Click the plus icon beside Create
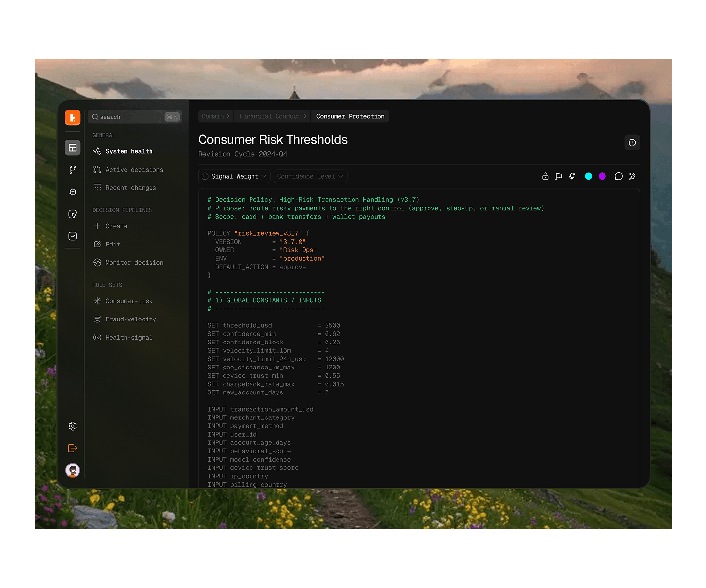The height and width of the screenshot is (588, 706). (x=97, y=226)
